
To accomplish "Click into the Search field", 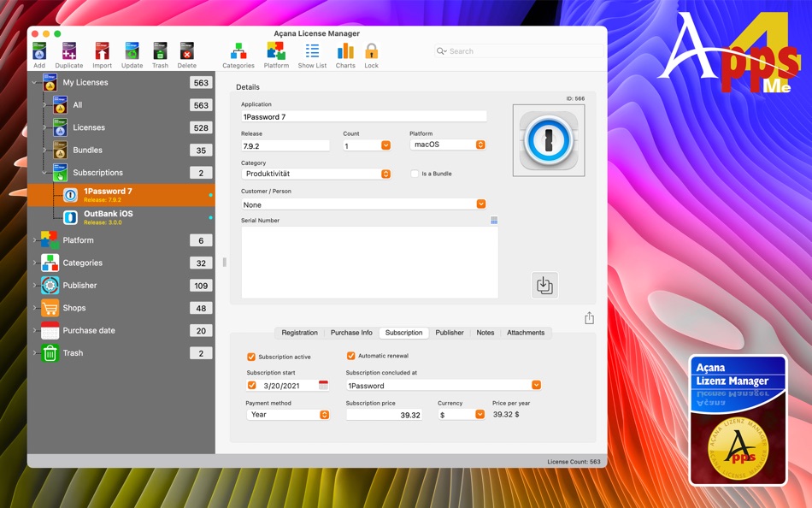I will click(520, 50).
